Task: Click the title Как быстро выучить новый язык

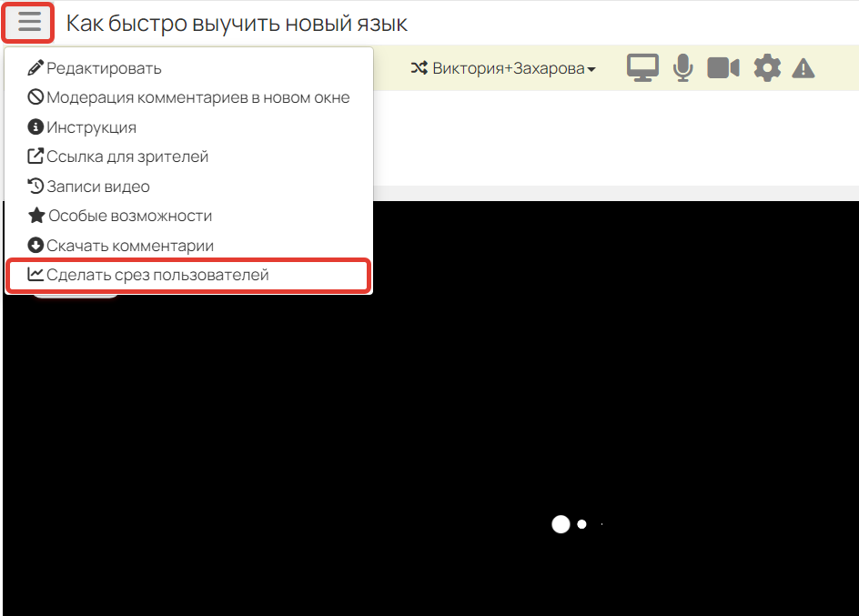Action: [x=237, y=23]
